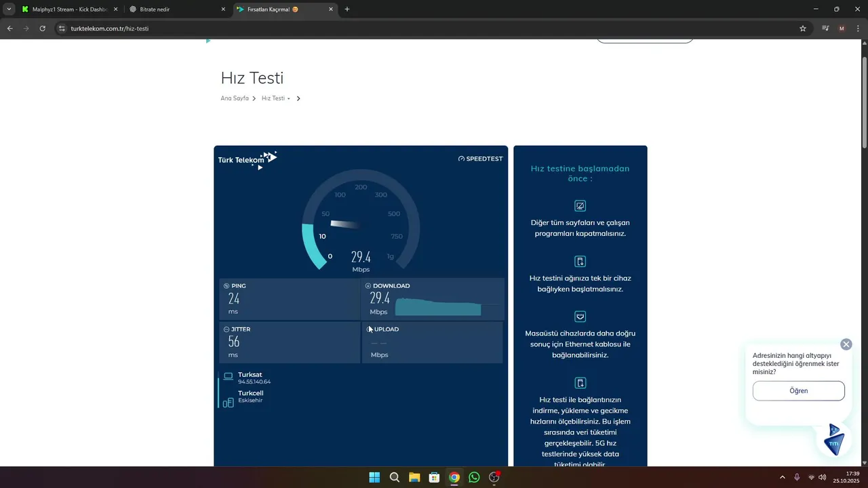Viewport: 868px width, 488px height.
Task: Click the microphone tray icon
Action: 797,477
